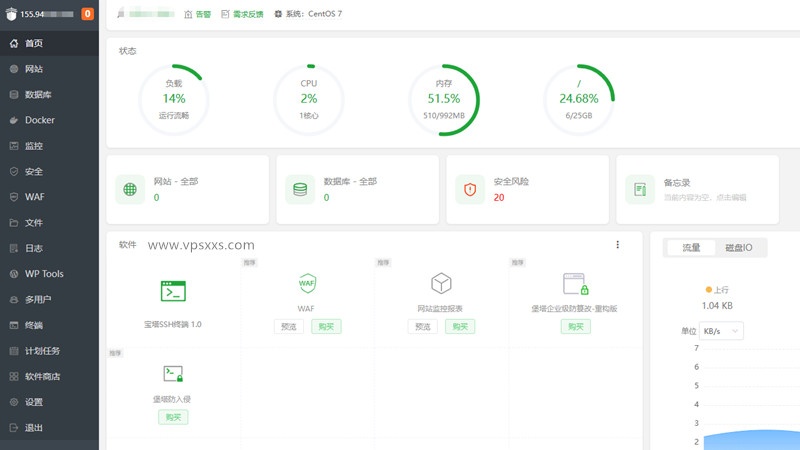Open 软件商店 in the sidebar
The width and height of the screenshot is (800, 450).
(x=49, y=377)
